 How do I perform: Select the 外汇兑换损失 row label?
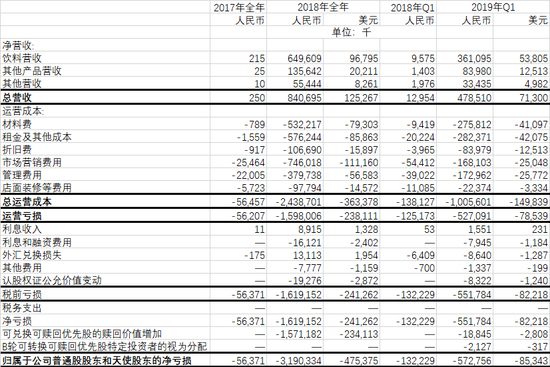click(32, 255)
